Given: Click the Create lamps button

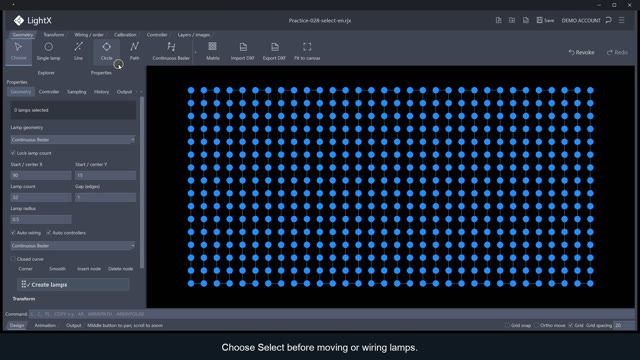Looking at the screenshot, I should (x=73, y=284).
